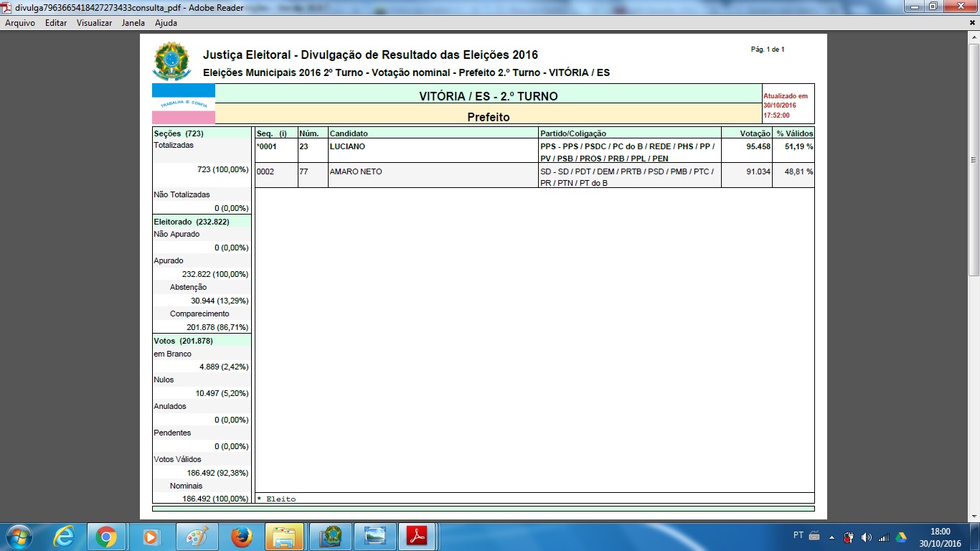Launch Internet Explorer from the taskbar
Viewport: 980px width, 551px height.
(x=64, y=537)
